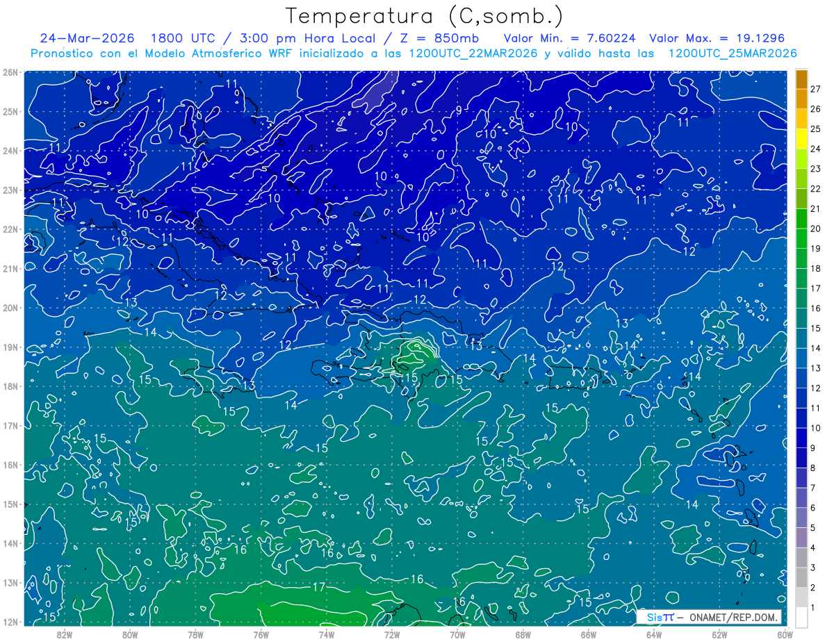Click the 17 contour label near bottom
The image size is (834, 644).
coord(318,587)
